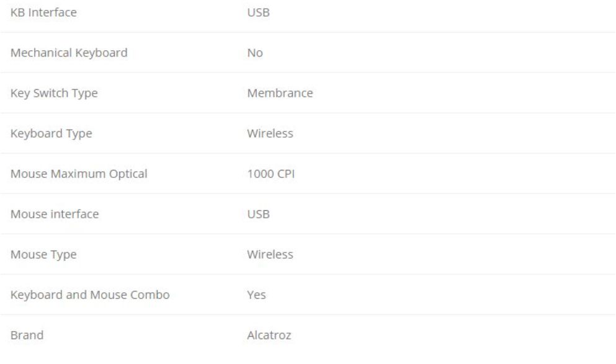The width and height of the screenshot is (616, 364).
Task: Click the Brand label
Action: point(27,335)
